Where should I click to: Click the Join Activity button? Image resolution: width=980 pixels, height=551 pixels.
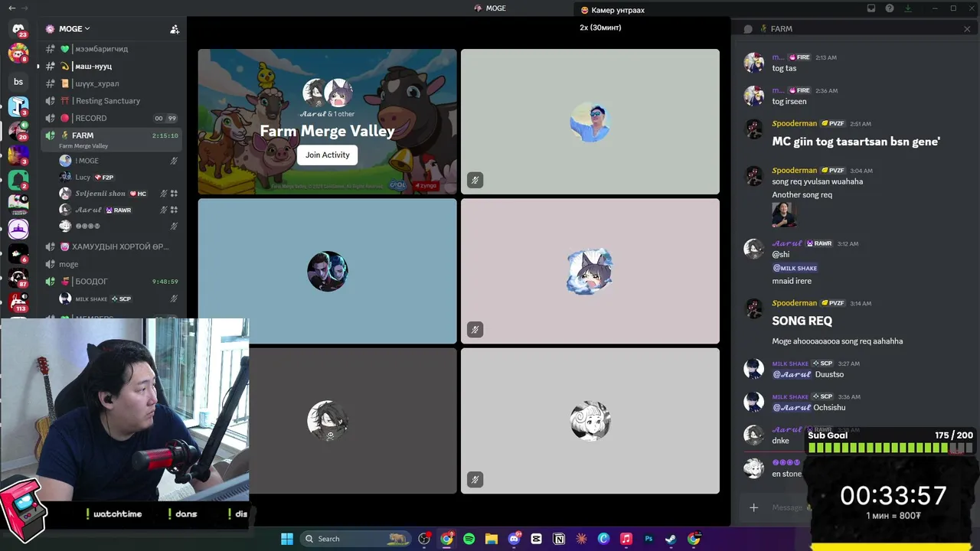(327, 155)
